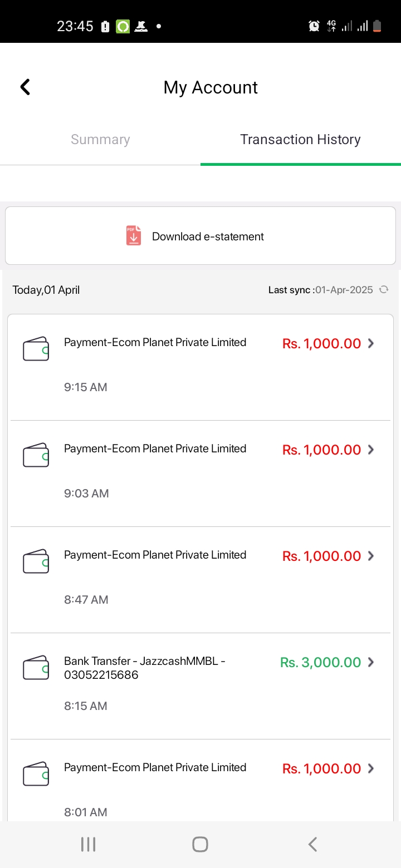Image resolution: width=401 pixels, height=868 pixels.
Task: Tap wallet icon of 8:01 AM payment
Action: tap(36, 775)
